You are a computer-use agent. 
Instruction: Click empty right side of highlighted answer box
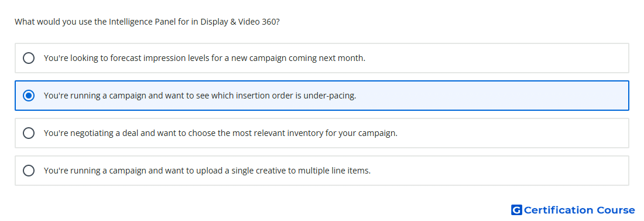493,96
